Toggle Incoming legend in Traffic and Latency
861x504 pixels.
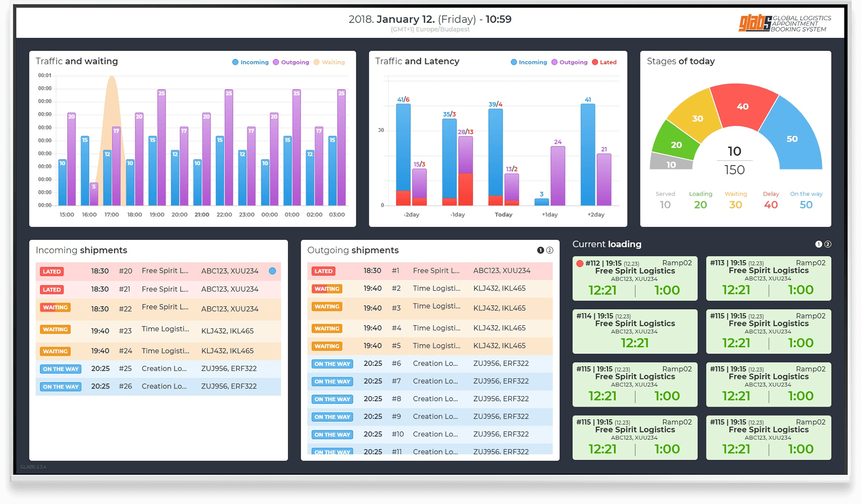(x=529, y=62)
